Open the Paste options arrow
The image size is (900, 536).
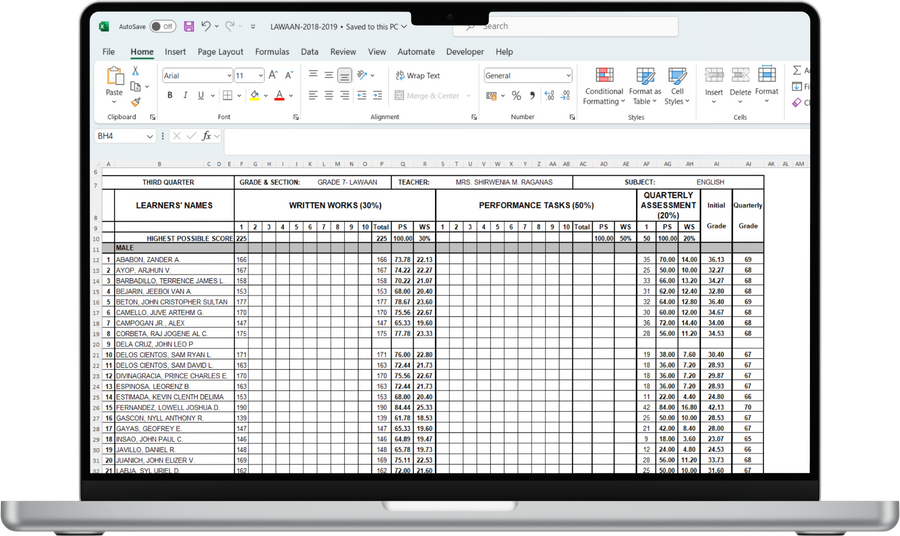pos(114,102)
